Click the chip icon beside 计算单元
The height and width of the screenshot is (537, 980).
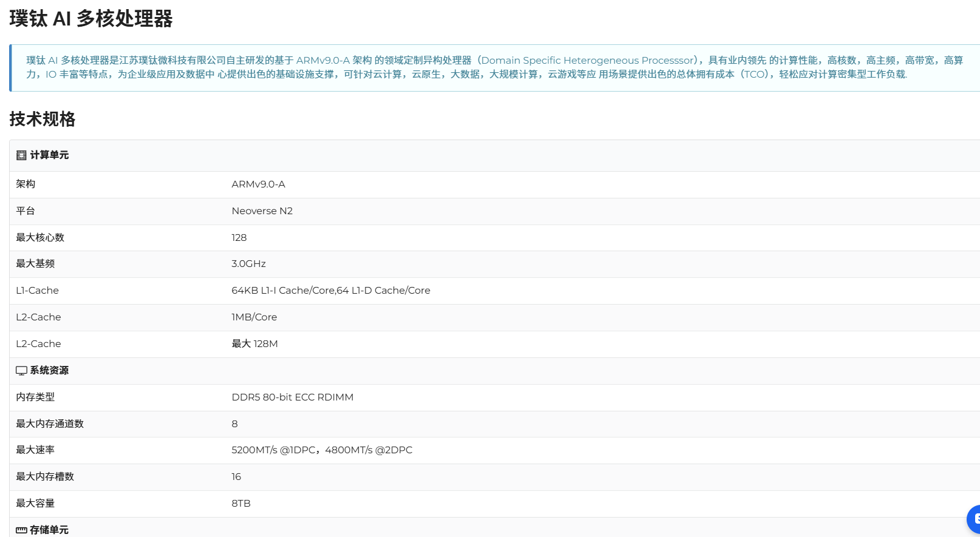[x=21, y=155]
